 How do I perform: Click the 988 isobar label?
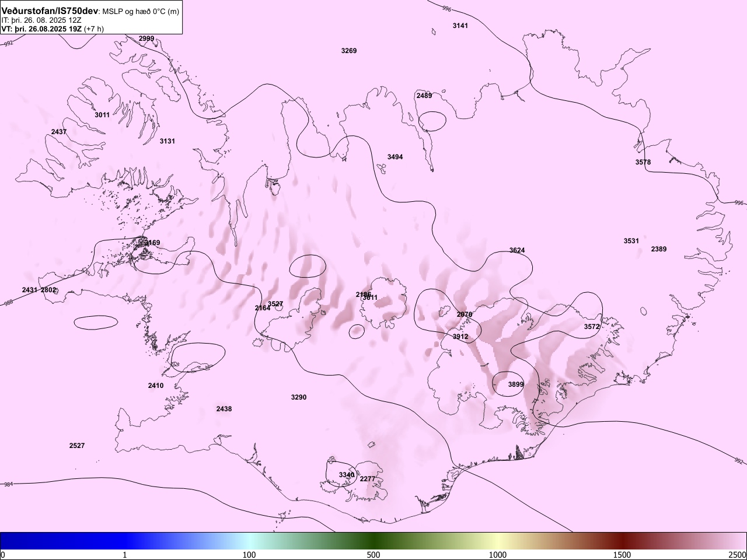8,303
